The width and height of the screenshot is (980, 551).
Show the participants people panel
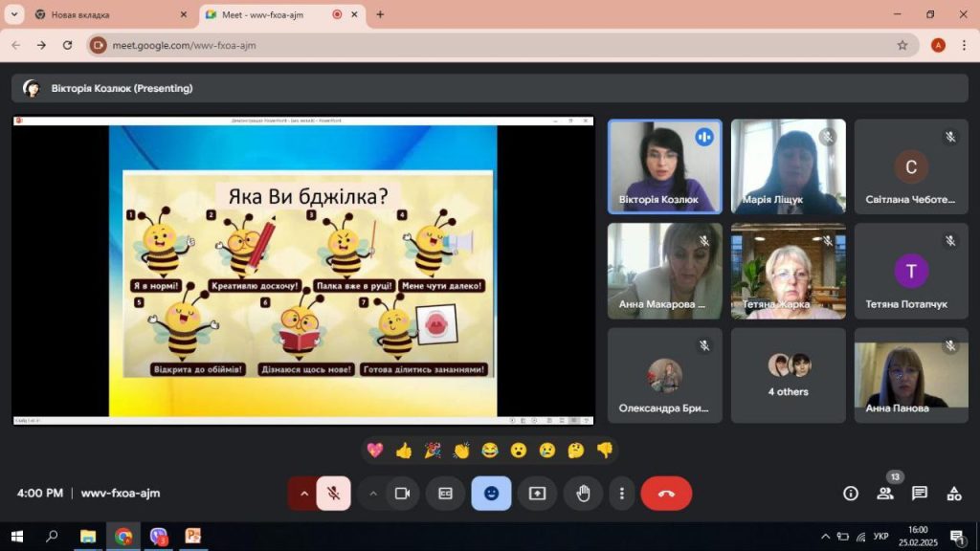(885, 494)
